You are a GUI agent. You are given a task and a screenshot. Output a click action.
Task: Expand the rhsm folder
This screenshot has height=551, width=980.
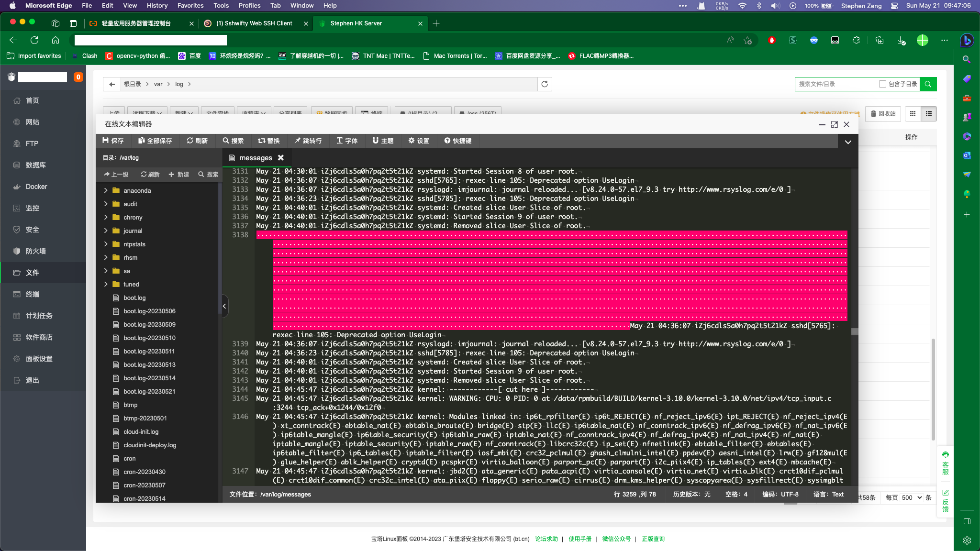(x=106, y=257)
